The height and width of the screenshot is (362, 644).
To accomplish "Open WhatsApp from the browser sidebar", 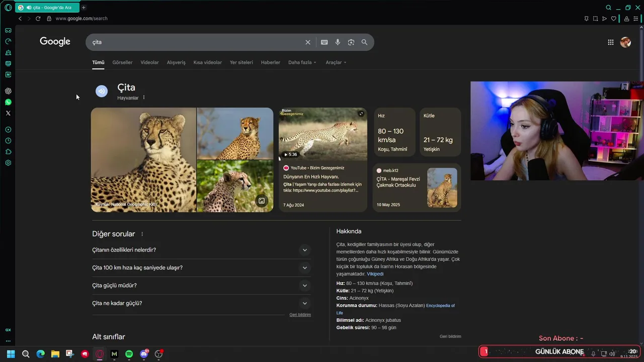I will click(8, 102).
